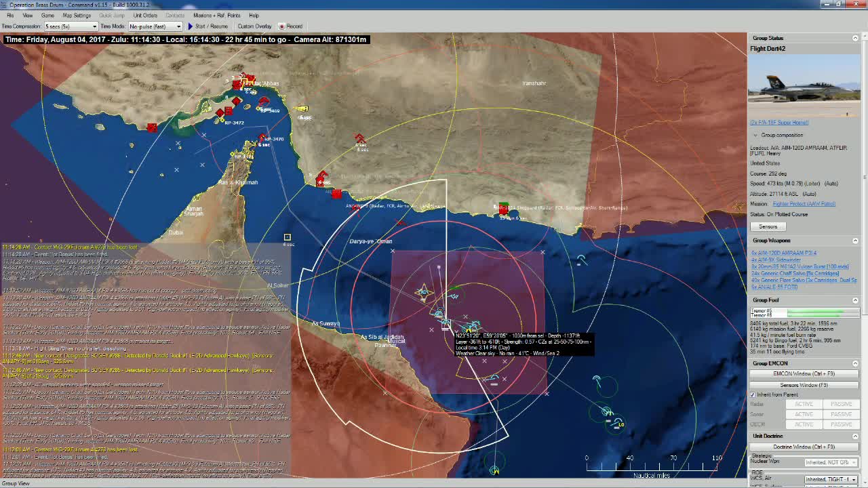Viewport: 868px width, 488px height.
Task: Open the Generic Chaff Salvo link
Action: click(795, 273)
